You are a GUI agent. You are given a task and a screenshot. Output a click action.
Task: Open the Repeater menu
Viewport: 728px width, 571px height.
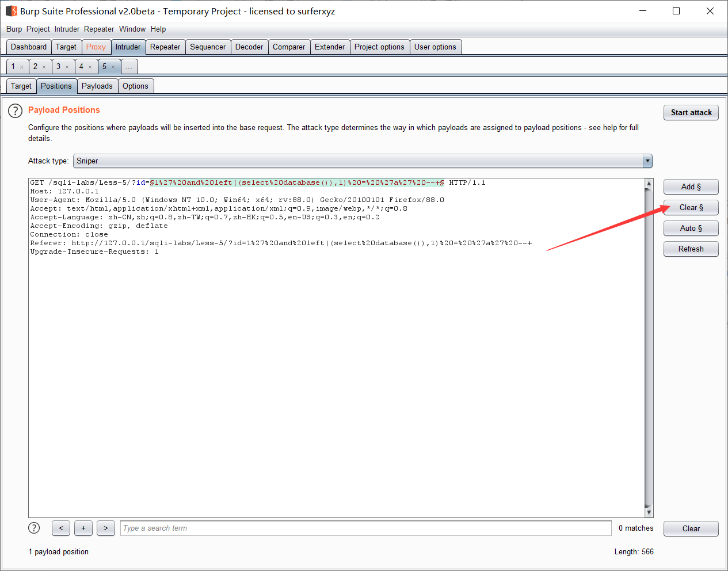99,29
